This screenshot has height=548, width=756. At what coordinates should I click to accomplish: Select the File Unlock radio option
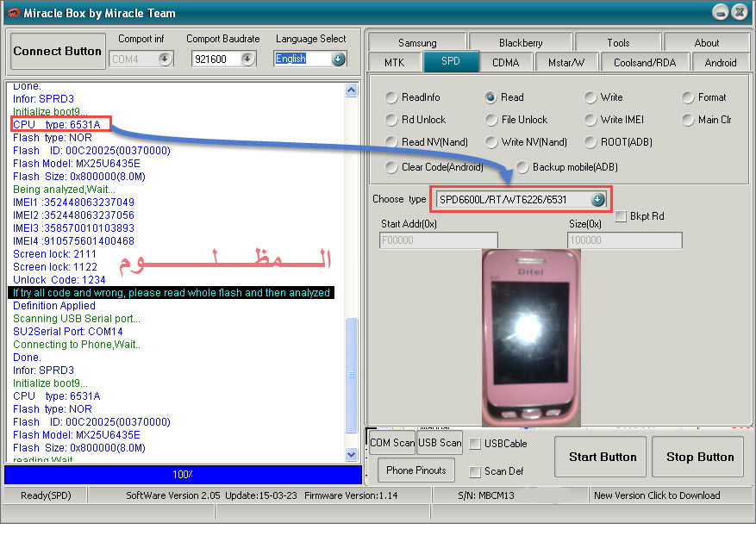click(516, 120)
